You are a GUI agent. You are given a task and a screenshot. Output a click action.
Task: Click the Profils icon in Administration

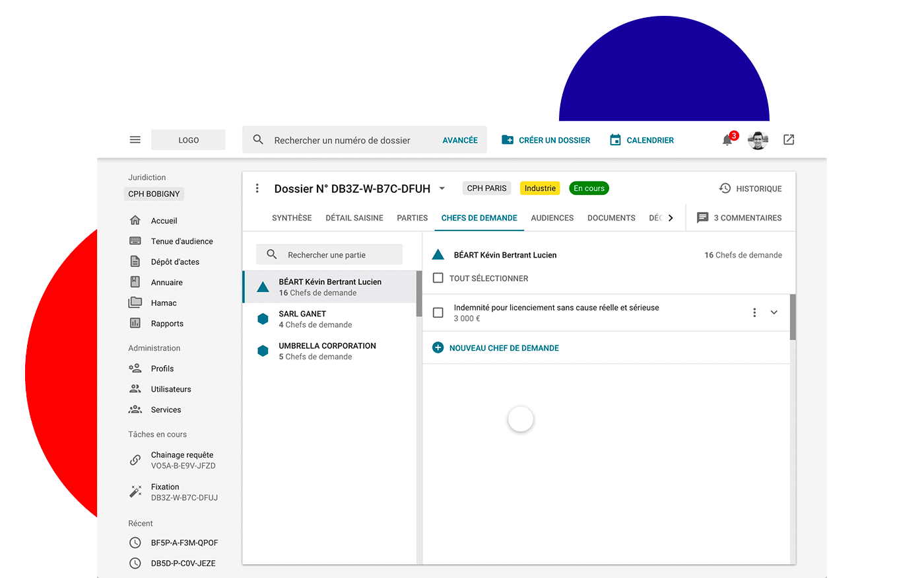click(135, 368)
